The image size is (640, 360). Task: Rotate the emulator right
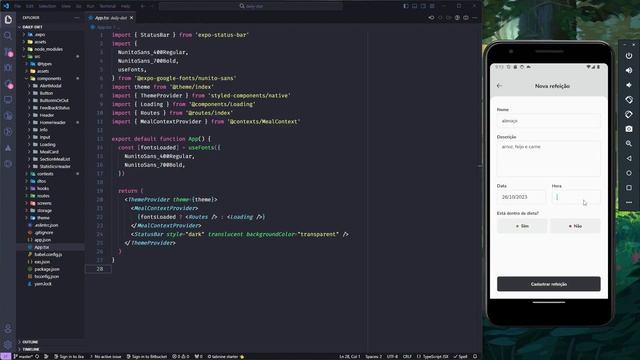point(629,114)
